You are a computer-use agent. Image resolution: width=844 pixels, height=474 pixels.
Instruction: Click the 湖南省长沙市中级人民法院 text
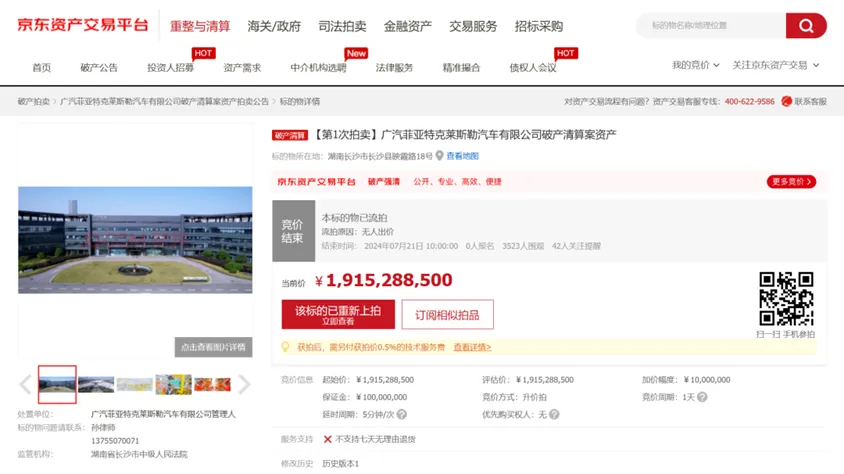tap(139, 454)
